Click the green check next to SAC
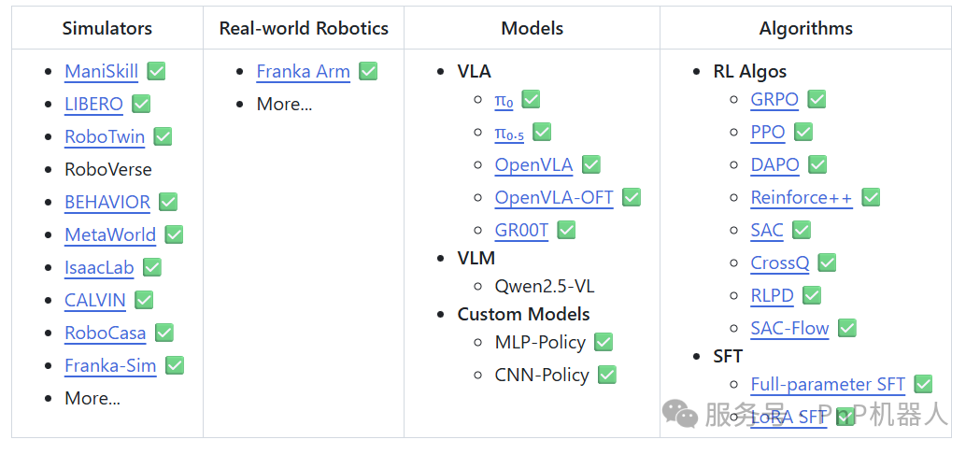The width and height of the screenshot is (980, 454). 802,230
